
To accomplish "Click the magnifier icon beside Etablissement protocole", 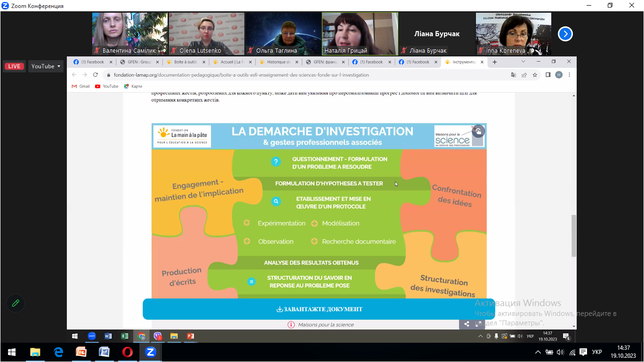I will [x=276, y=201].
